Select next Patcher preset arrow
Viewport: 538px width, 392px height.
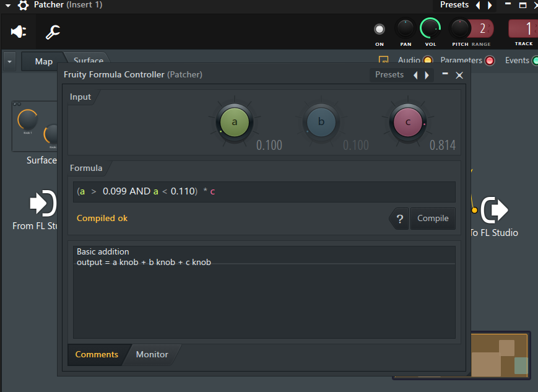[490, 5]
